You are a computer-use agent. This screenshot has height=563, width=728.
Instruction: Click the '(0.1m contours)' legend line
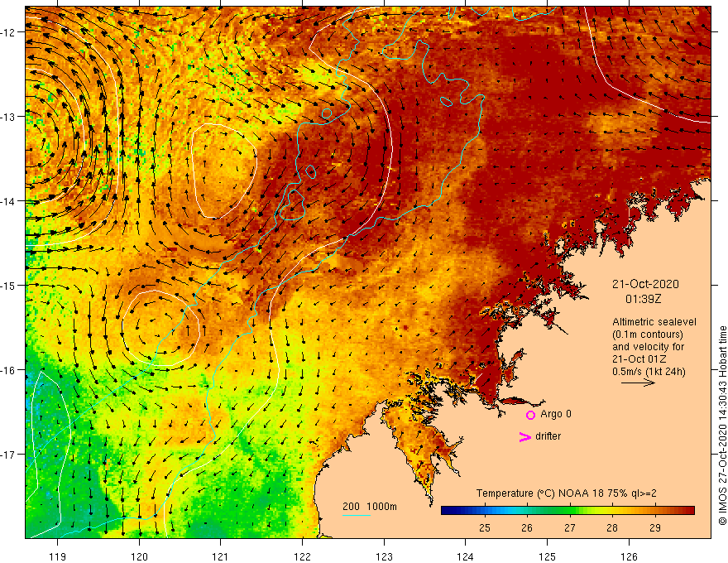(x=648, y=334)
